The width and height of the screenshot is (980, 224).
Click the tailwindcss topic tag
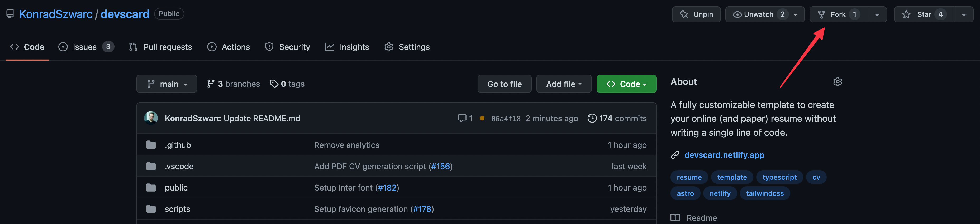765,193
